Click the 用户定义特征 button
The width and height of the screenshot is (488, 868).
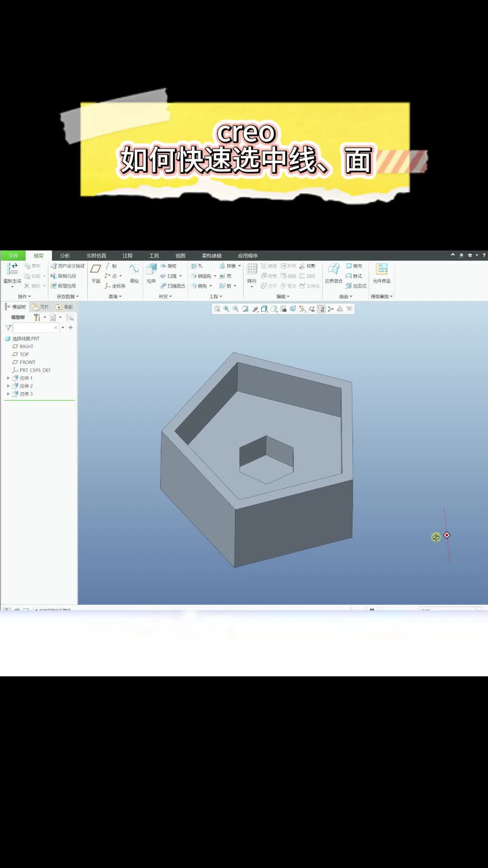click(68, 266)
